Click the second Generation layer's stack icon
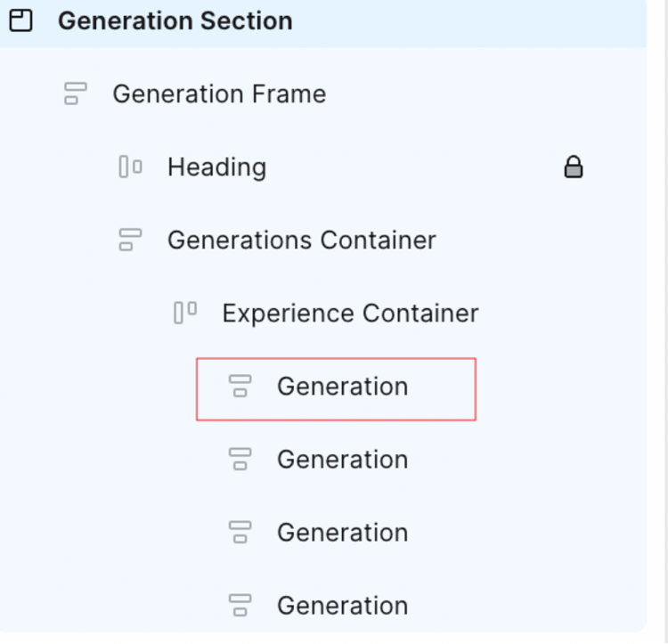The image size is (668, 644). (240, 459)
